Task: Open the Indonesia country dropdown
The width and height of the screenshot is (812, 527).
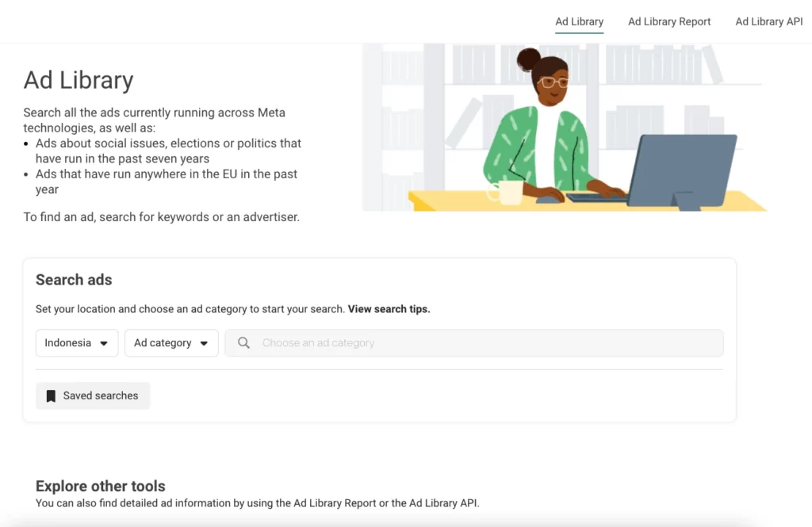Action: (x=77, y=342)
